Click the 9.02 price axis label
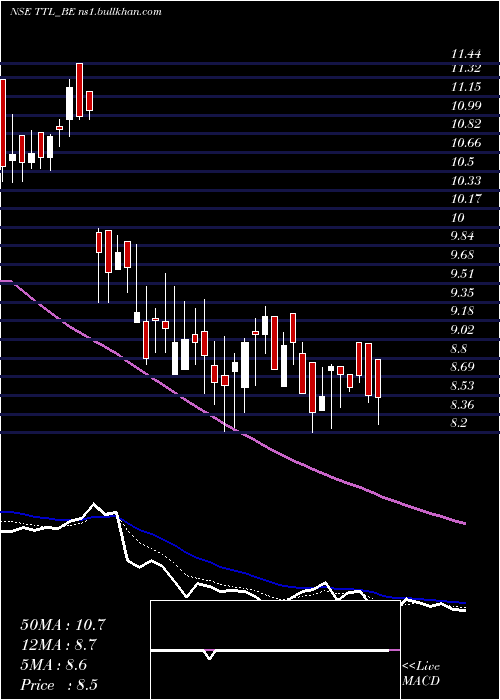Screen dimensions: 500x700 click(462, 330)
